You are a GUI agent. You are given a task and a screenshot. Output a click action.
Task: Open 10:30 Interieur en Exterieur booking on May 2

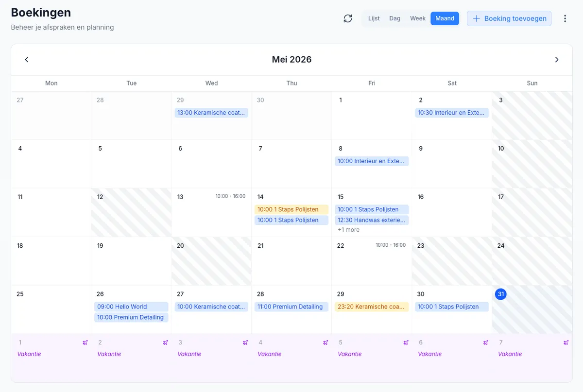coord(452,113)
